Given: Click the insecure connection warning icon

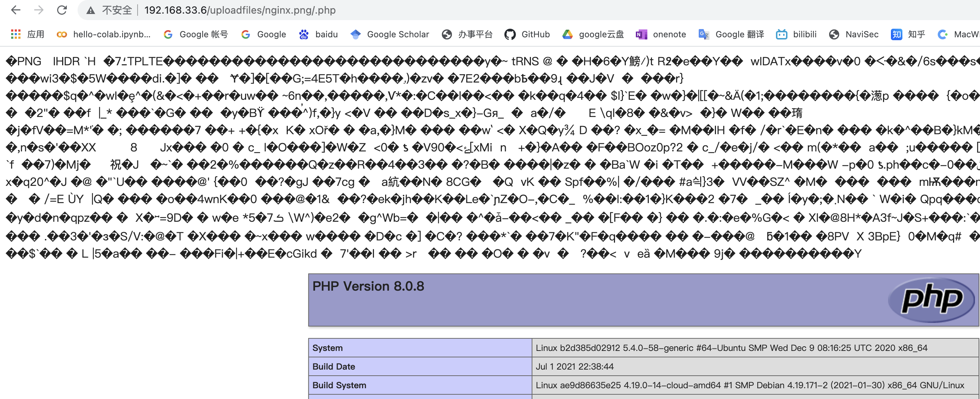Looking at the screenshot, I should (x=91, y=10).
